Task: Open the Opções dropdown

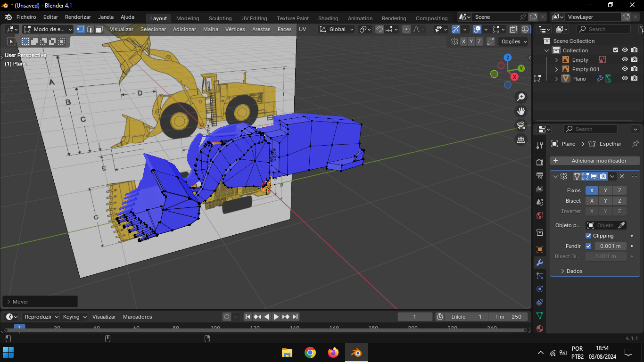Action: coord(514,41)
